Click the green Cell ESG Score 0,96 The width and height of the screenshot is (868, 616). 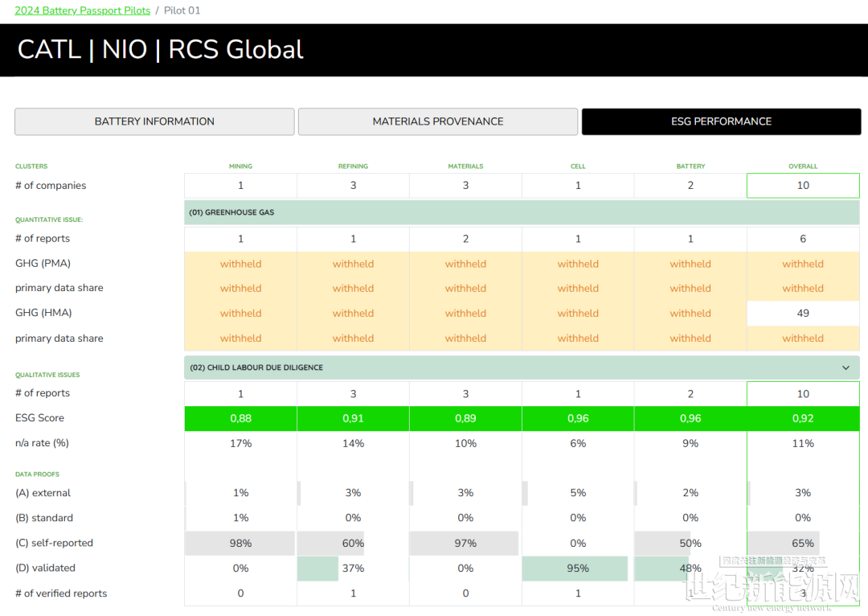(x=578, y=418)
